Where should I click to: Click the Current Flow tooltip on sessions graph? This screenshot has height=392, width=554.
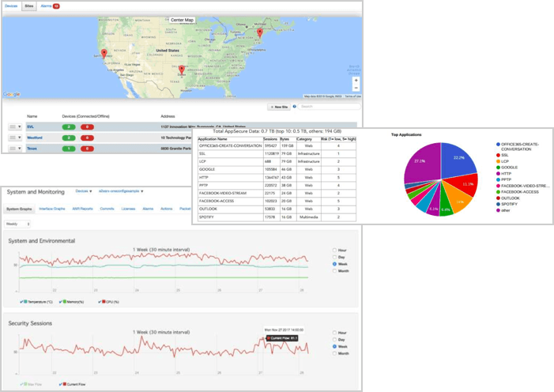coord(282,338)
